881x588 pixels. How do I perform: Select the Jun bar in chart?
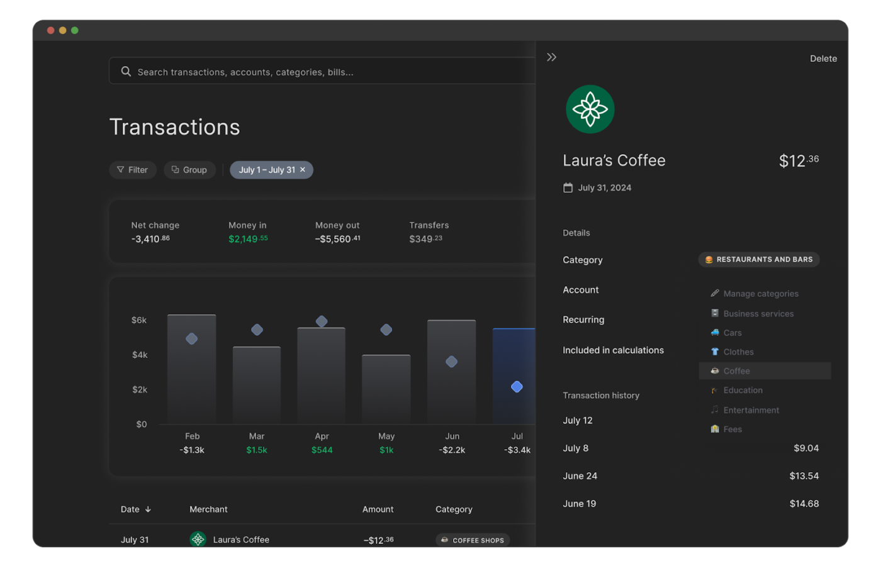click(452, 372)
